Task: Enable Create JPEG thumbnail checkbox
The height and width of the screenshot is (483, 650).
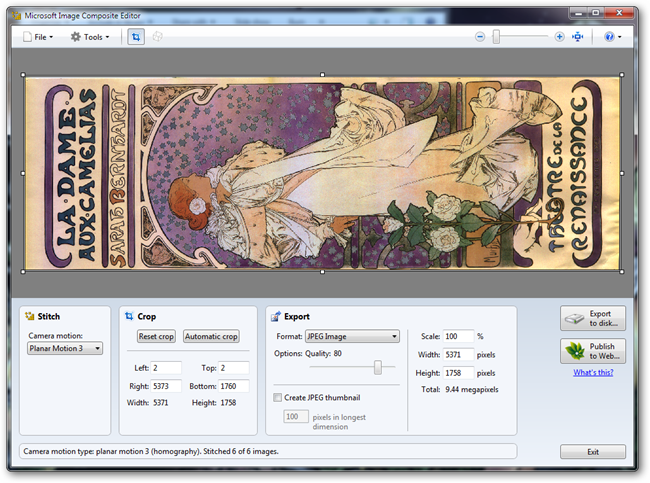Action: (x=277, y=398)
